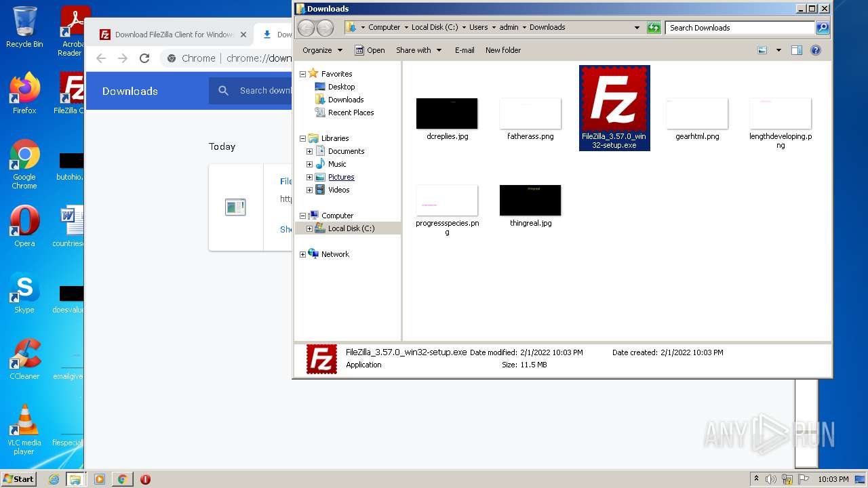Click Explorer forward navigation button
The image size is (868, 488).
pyautogui.click(x=325, y=28)
